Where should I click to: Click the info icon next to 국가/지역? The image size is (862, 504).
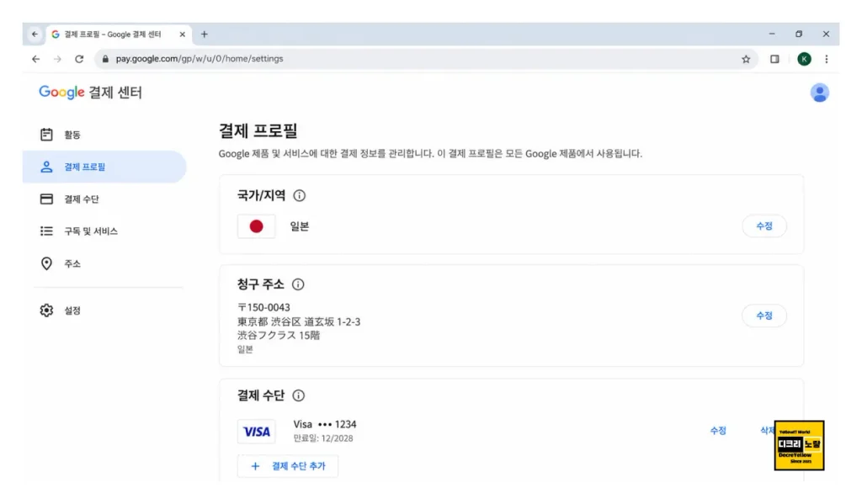pos(299,196)
